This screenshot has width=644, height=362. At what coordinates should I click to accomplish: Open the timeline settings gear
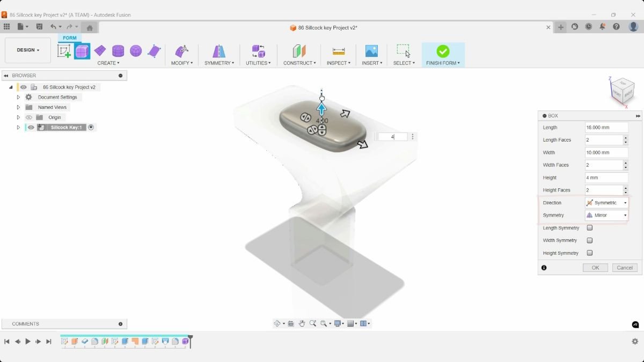[x=635, y=341]
